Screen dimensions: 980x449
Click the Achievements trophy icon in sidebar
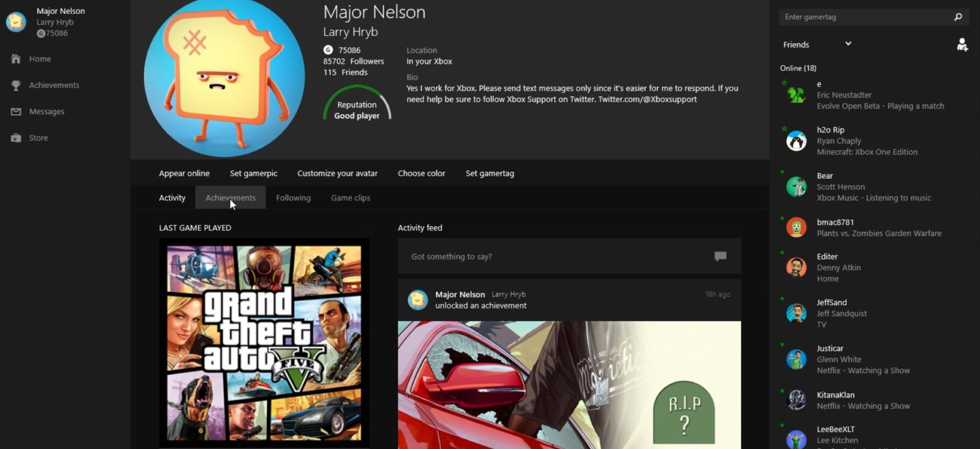point(16,85)
